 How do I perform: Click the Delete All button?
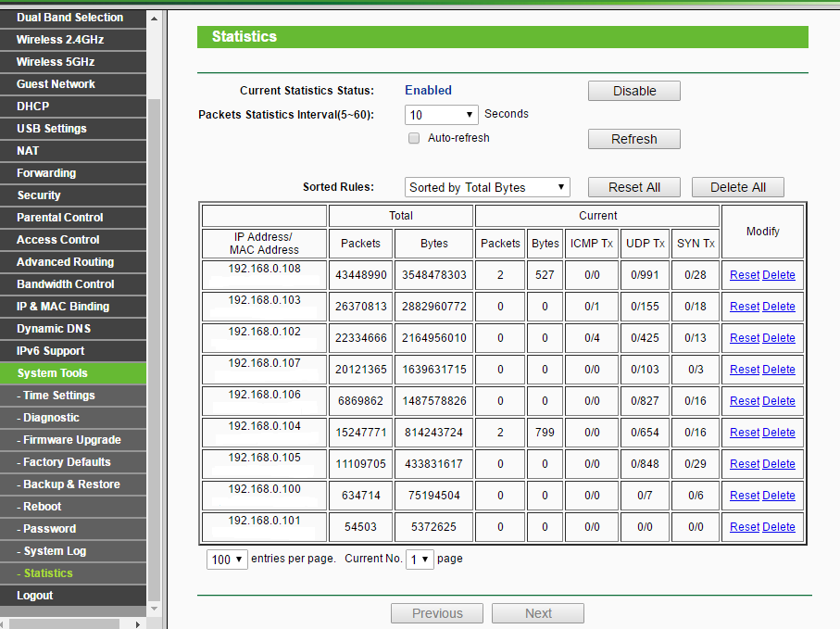pyautogui.click(x=737, y=187)
